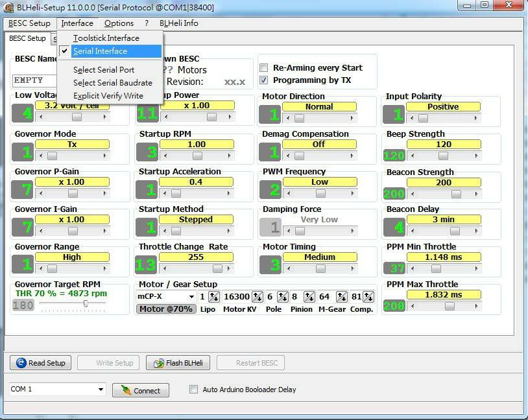Image resolution: width=528 pixels, height=420 pixels.
Task: Click the Write Setup button
Action: pyautogui.click(x=108, y=363)
